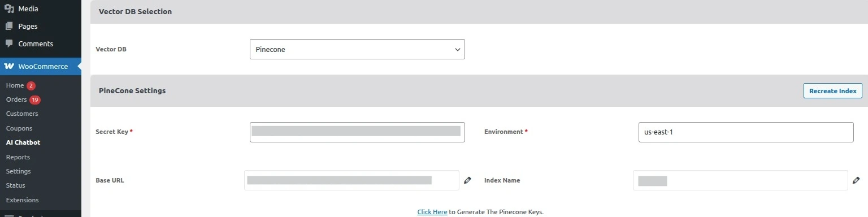The width and height of the screenshot is (868, 217).
Task: Click the Recreate Index button
Action: click(832, 90)
